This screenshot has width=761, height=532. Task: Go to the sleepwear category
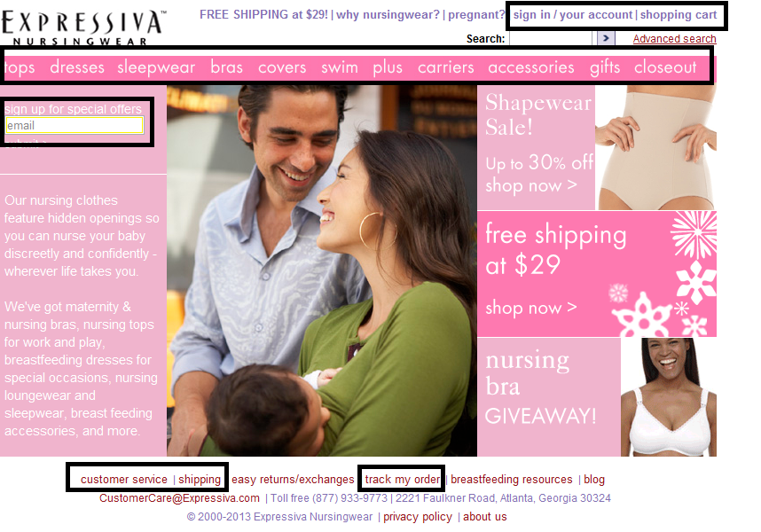point(156,67)
